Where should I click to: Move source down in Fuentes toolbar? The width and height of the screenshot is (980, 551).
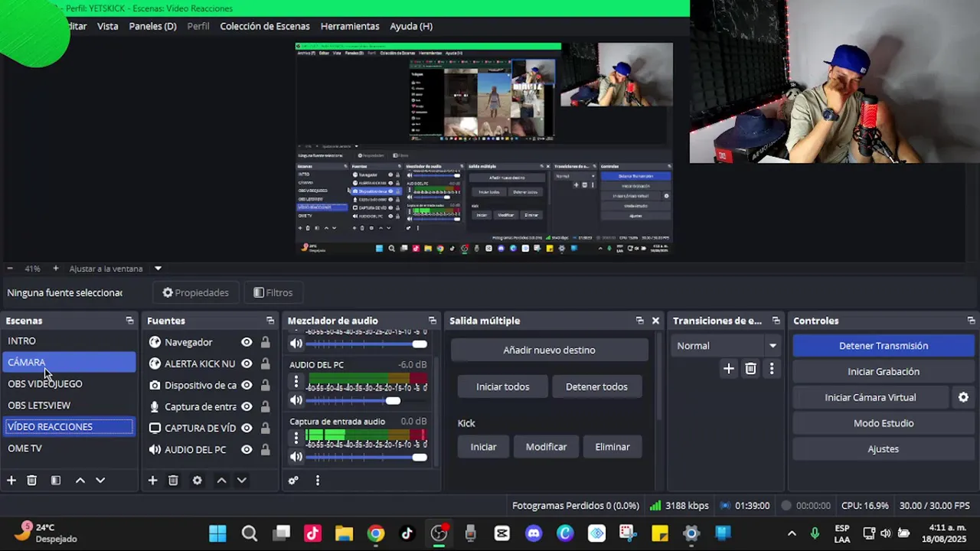[x=242, y=481]
